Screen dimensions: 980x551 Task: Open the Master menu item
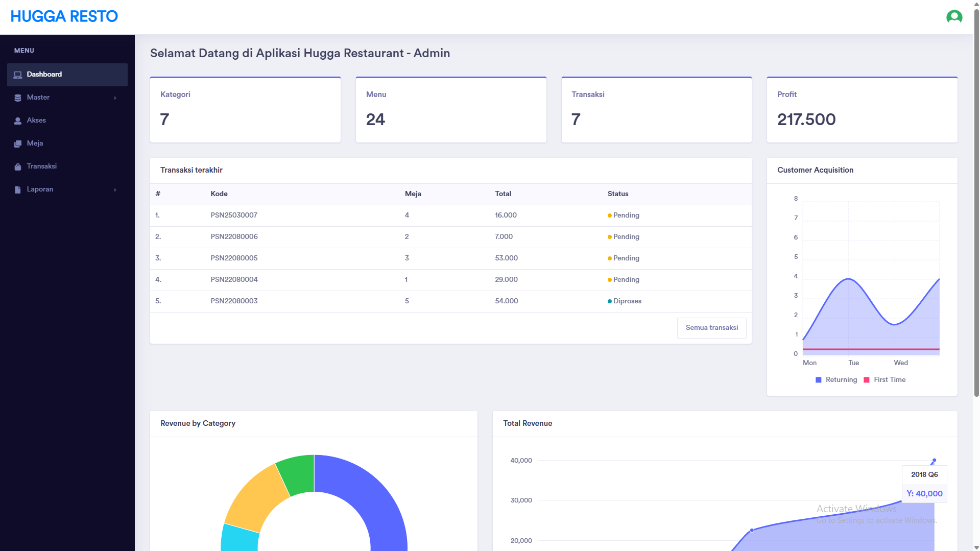click(x=67, y=98)
